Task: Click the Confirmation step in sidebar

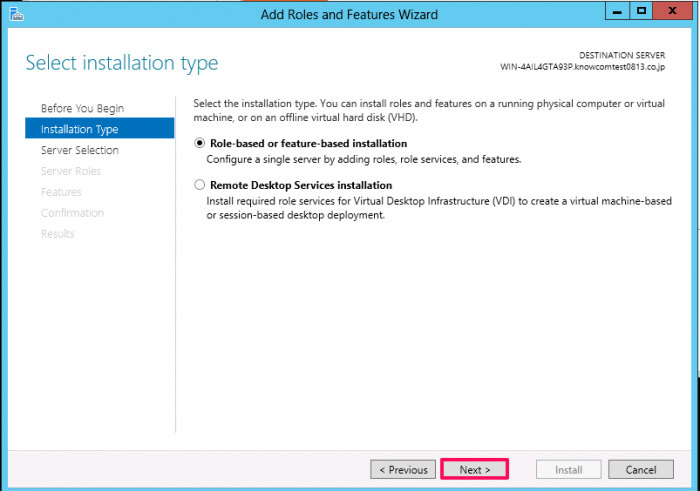Action: [72, 213]
